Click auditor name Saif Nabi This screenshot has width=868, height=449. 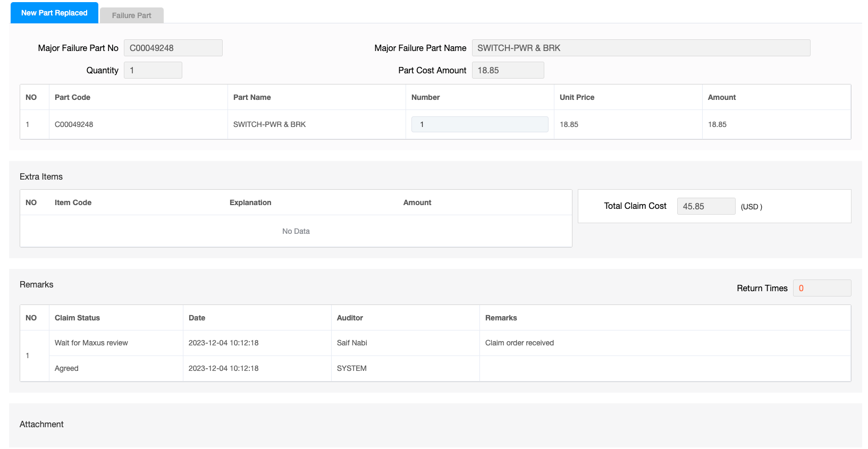pyautogui.click(x=352, y=343)
